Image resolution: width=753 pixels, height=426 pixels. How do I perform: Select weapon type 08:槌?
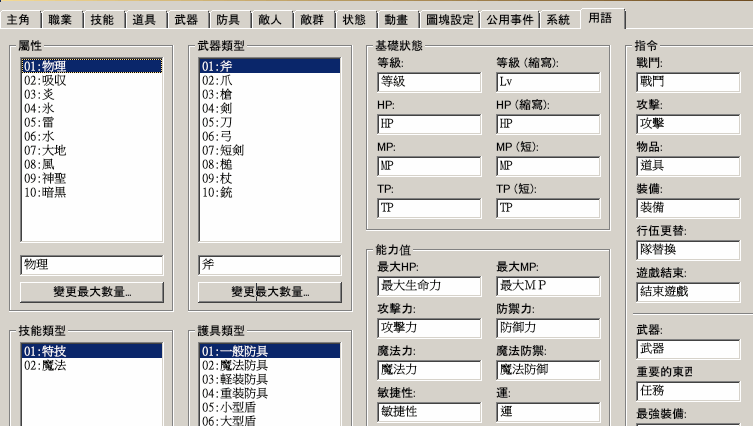(270, 164)
